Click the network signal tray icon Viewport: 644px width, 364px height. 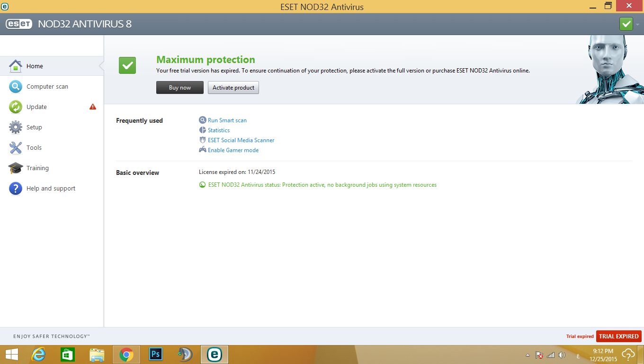click(551, 355)
